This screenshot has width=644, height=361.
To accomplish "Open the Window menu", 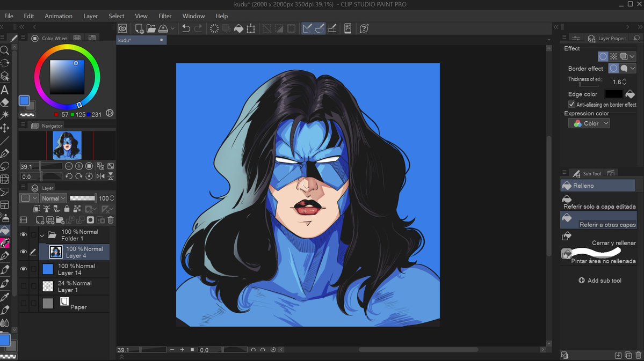I will 193,16.
